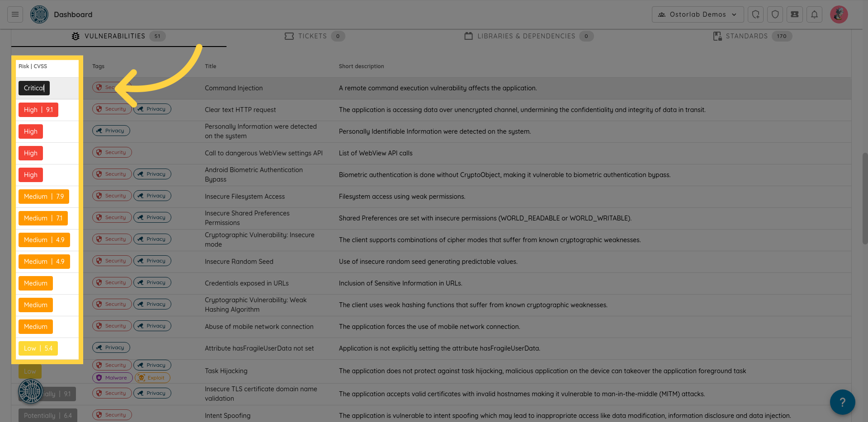This screenshot has height=422, width=868.
Task: Click the blue help question mark button
Action: pyautogui.click(x=842, y=402)
